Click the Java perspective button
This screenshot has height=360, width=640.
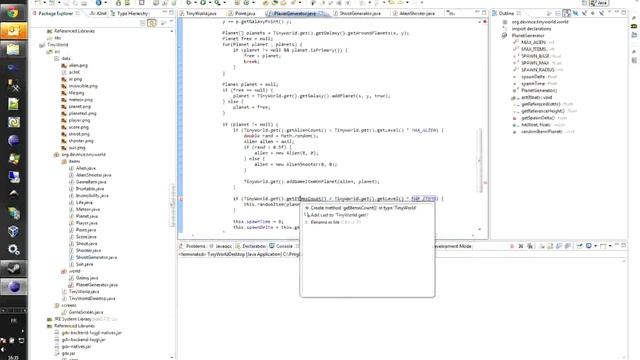tap(599, 3)
